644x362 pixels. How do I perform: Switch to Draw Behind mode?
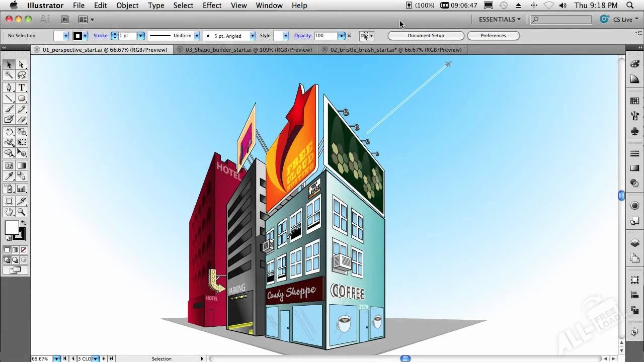click(x=15, y=260)
